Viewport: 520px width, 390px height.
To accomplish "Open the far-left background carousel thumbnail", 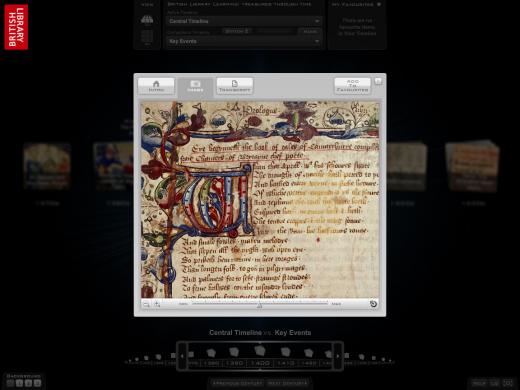I will (47, 166).
